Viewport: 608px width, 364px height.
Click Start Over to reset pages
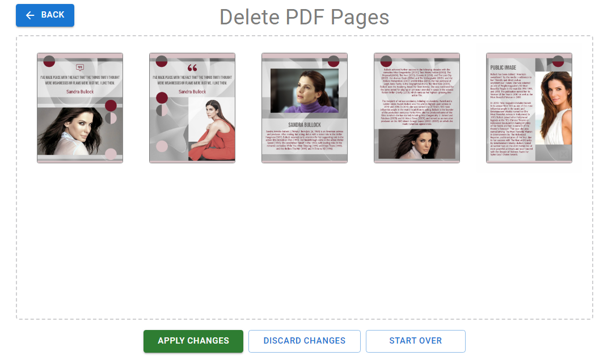tap(415, 341)
